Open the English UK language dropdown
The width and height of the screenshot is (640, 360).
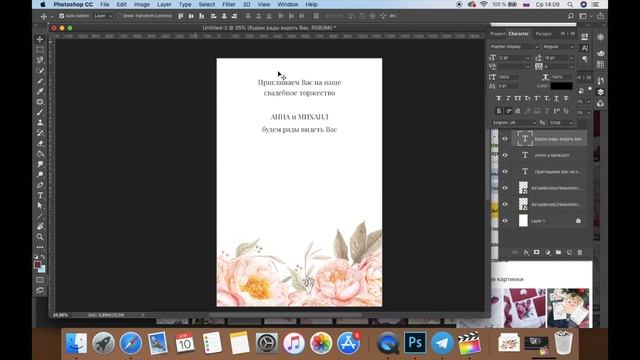click(514, 122)
